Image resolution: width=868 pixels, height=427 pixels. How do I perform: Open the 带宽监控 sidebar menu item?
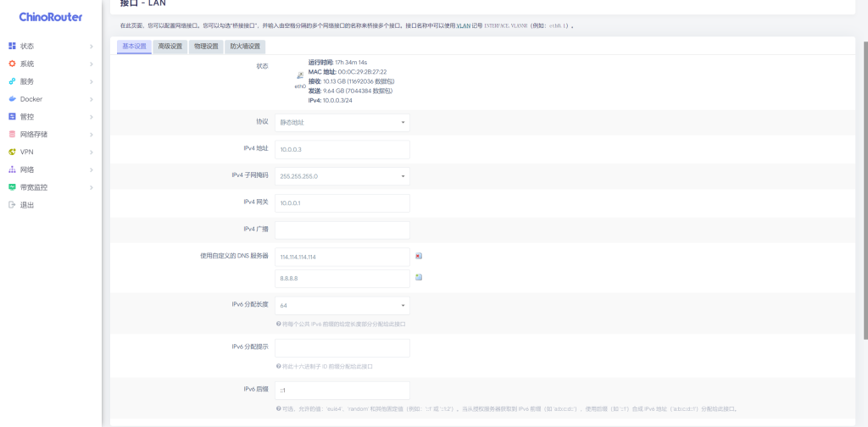[51, 188]
